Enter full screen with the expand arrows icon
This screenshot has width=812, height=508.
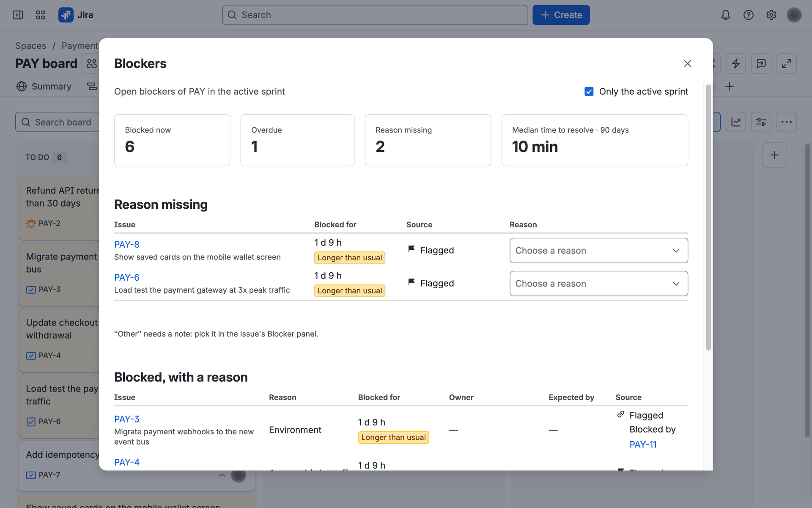(x=787, y=63)
